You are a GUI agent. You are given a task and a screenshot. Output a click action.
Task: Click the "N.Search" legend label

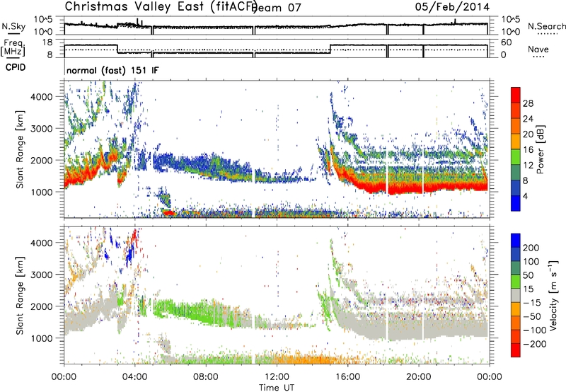click(546, 26)
